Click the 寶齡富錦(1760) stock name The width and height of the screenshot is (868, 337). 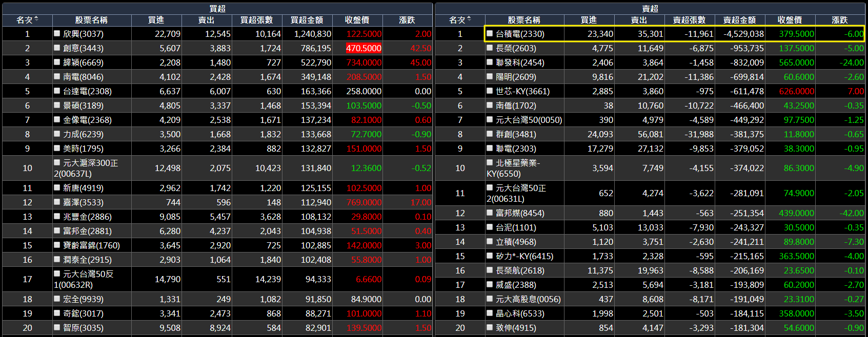91,245
